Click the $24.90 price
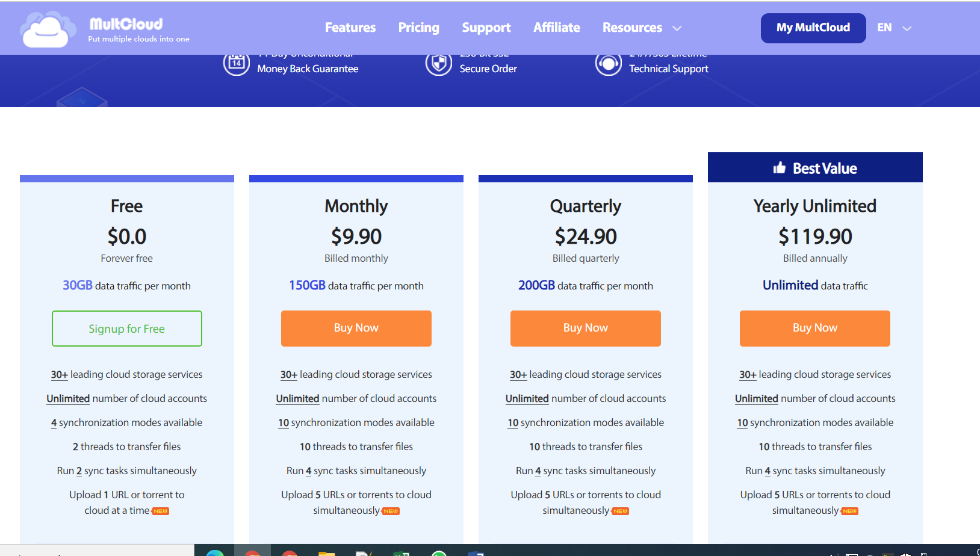The image size is (980, 556). [586, 236]
